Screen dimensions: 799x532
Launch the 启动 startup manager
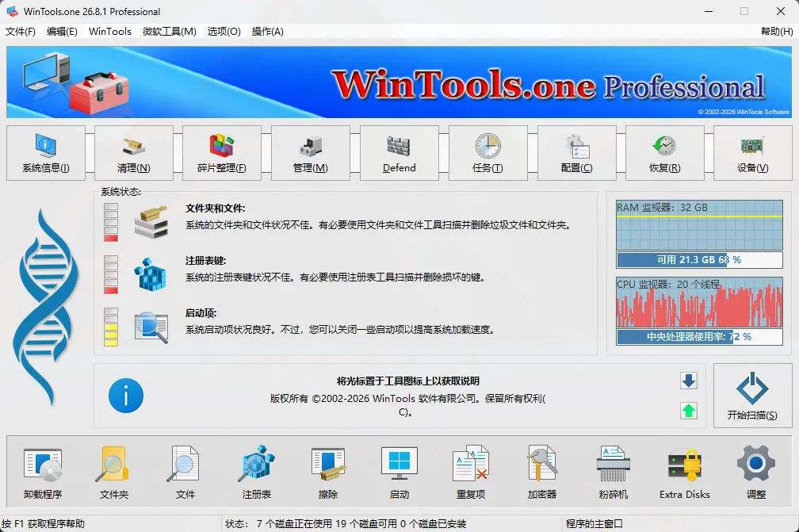(399, 472)
